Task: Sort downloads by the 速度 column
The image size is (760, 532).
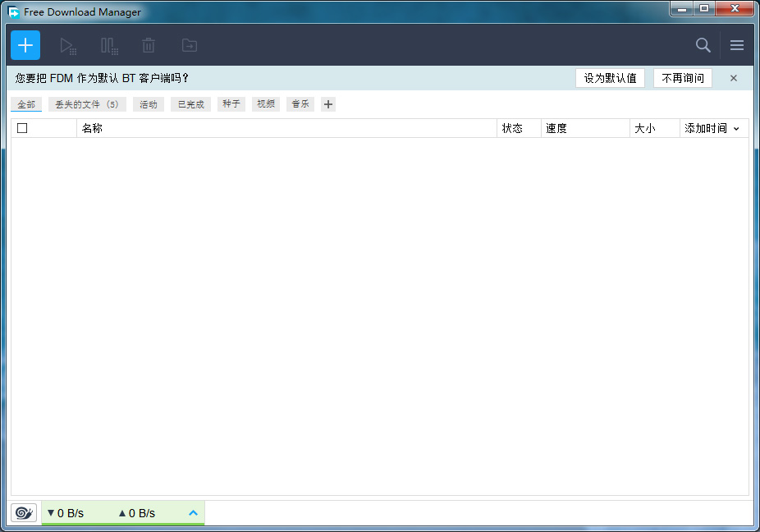Action: 585,129
